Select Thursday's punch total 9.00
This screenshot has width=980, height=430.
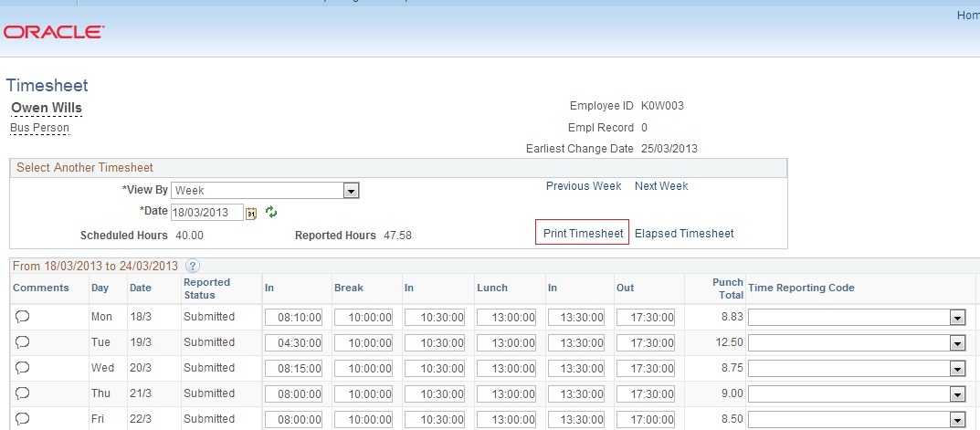coord(732,393)
